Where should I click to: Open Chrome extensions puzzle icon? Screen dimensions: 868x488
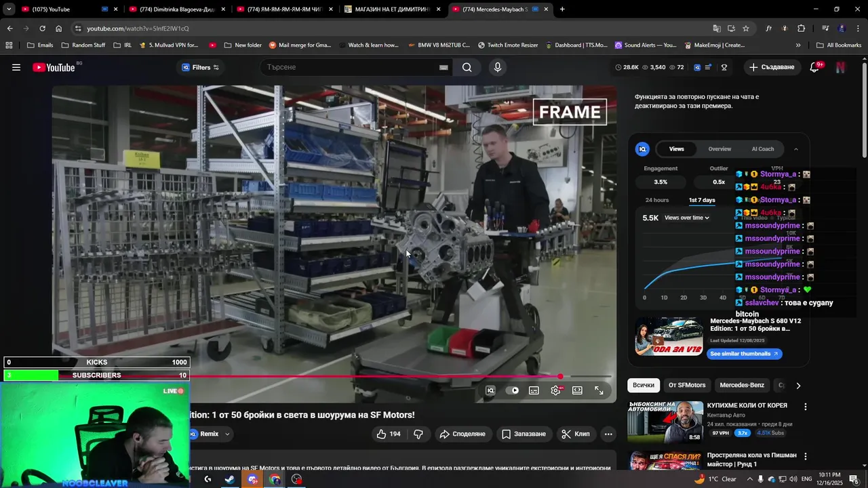pos(802,28)
